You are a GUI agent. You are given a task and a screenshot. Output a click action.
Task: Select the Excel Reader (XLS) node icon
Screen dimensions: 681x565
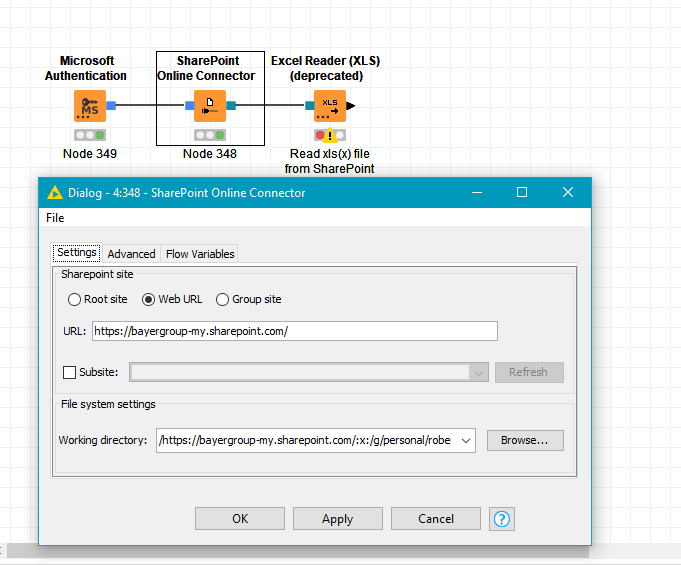click(x=330, y=106)
